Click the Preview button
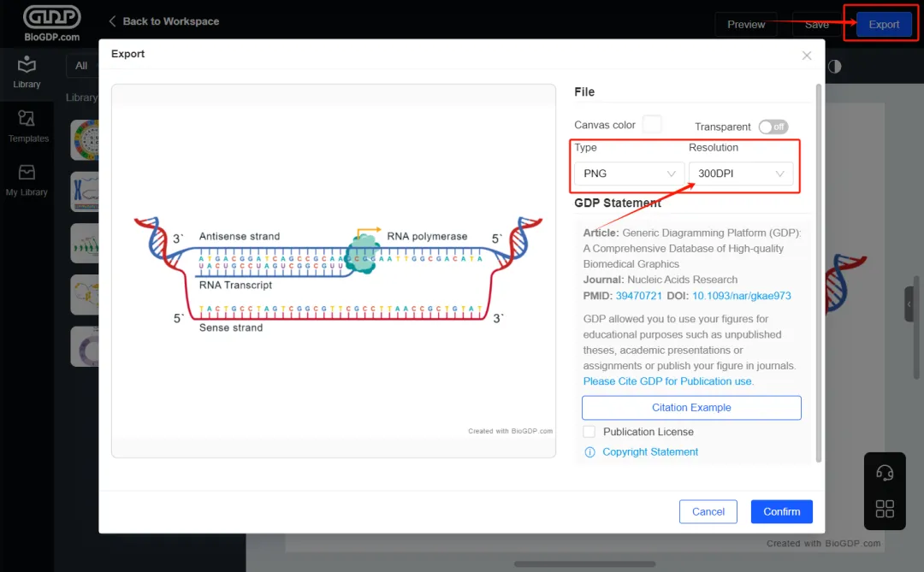This screenshot has height=572, width=924. coord(745,25)
